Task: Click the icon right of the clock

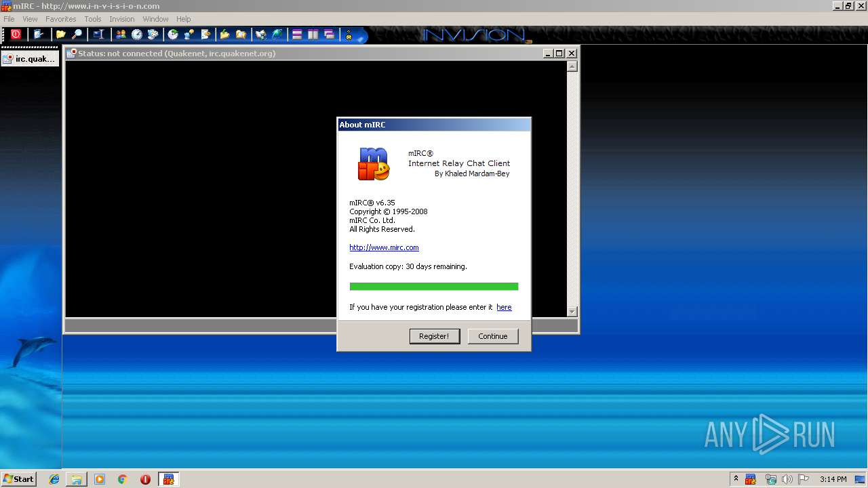Action: (153, 34)
